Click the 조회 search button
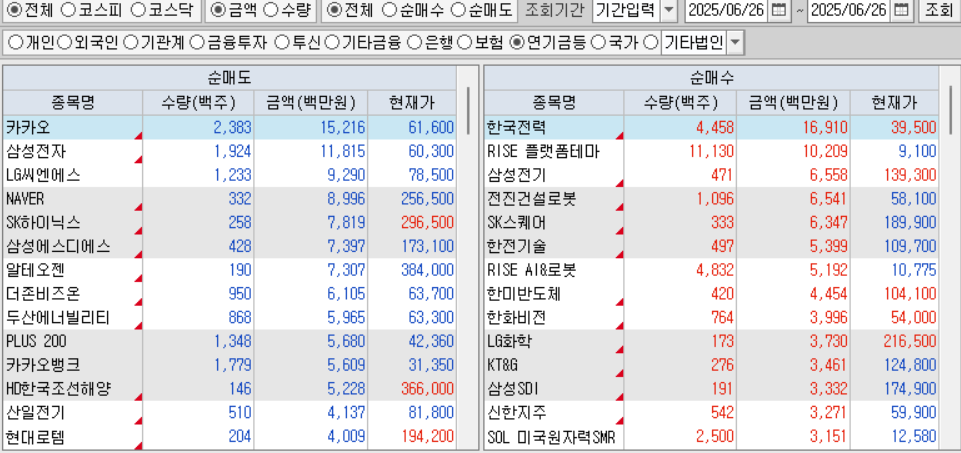Viewport: 961px width, 453px height. (x=938, y=10)
